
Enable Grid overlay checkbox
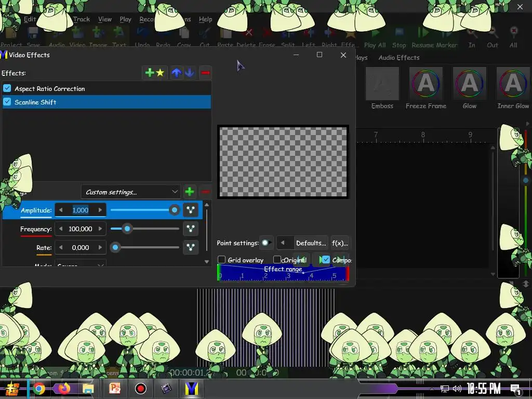pyautogui.click(x=221, y=260)
